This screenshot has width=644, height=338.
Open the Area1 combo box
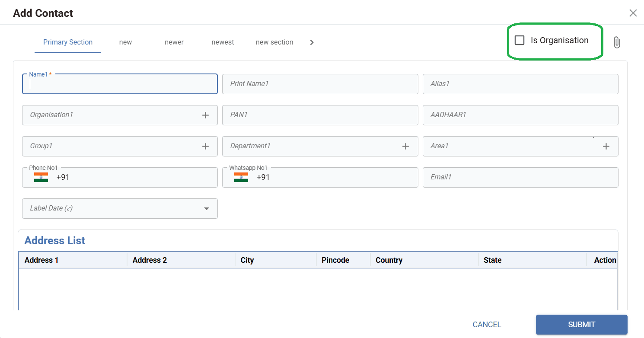coord(520,146)
